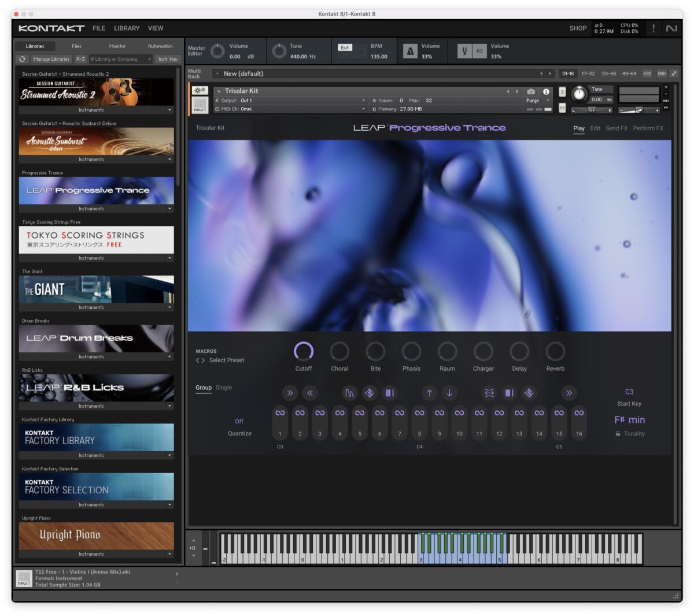The height and width of the screenshot is (616, 694).
Task: Open the LIBRARY menu
Action: click(127, 28)
